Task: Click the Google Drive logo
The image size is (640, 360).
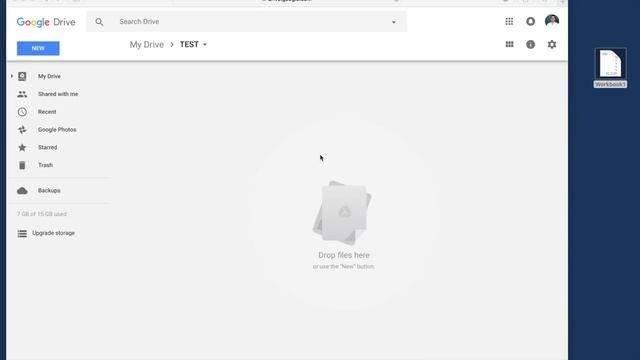Action: [x=46, y=22]
